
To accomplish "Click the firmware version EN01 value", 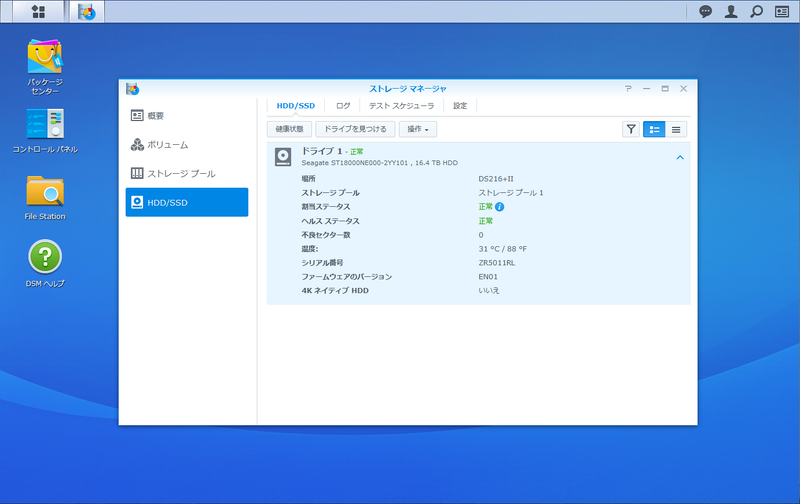I will tap(488, 276).
